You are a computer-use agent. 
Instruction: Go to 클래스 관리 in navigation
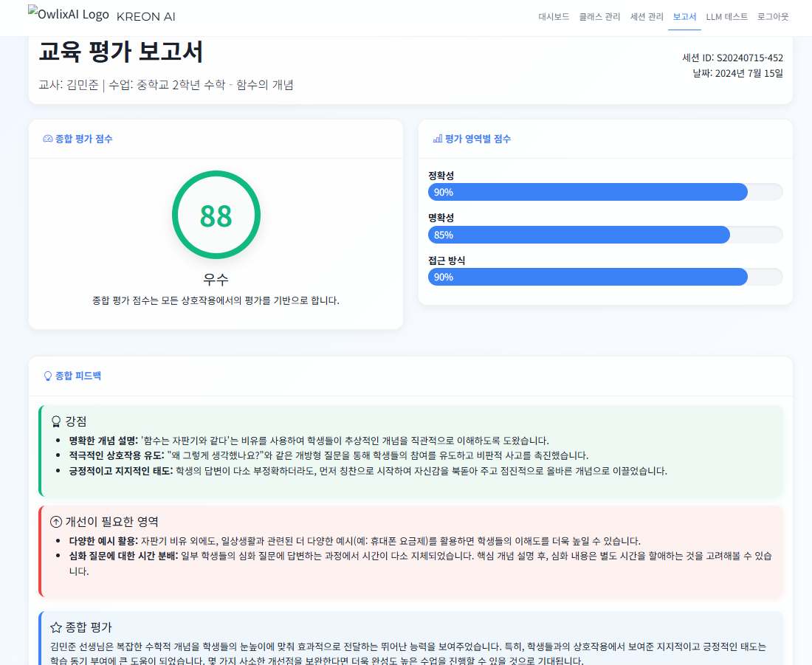pos(599,16)
